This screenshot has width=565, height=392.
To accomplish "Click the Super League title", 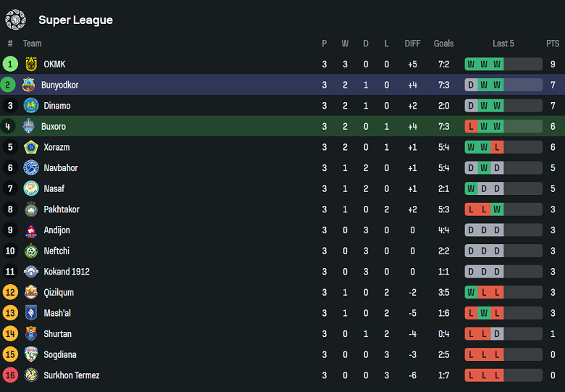I will 75,20.
